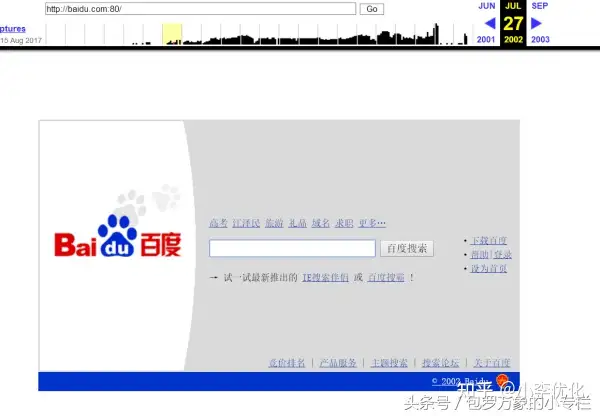Open the 更多… link
This screenshot has height=416, width=600.
tap(372, 223)
